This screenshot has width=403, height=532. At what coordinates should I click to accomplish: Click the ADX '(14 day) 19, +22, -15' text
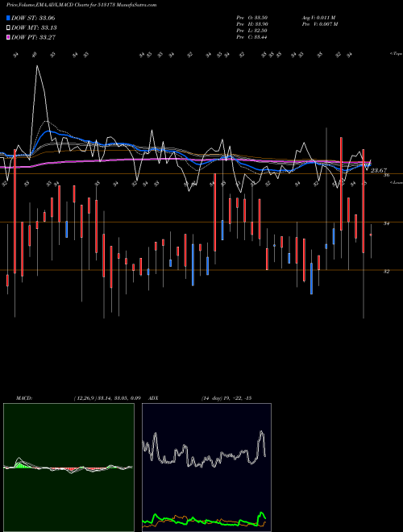click(x=226, y=398)
